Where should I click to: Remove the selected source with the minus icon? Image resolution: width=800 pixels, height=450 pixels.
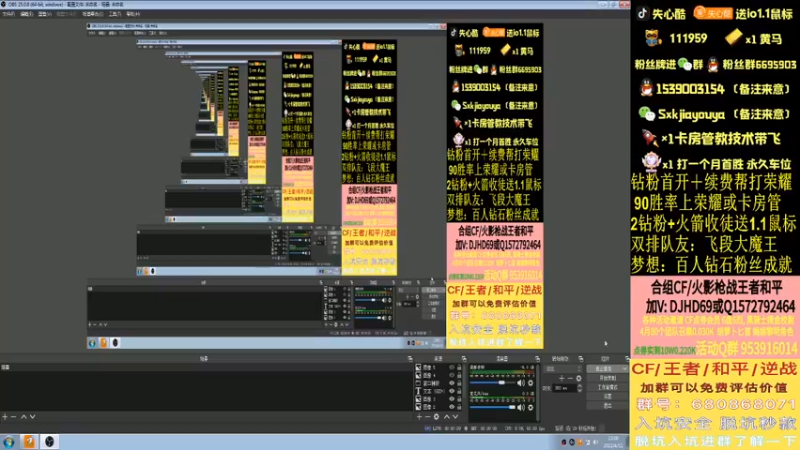428,417
